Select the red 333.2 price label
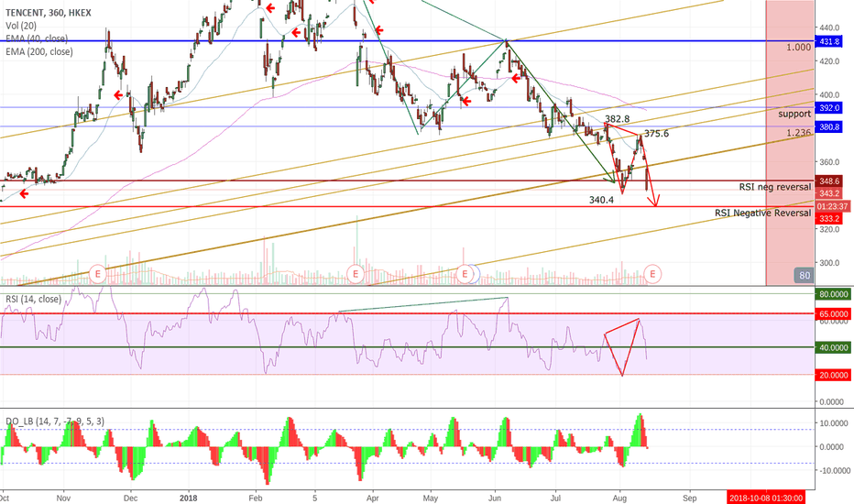This screenshot has height=504, width=854. tap(829, 218)
